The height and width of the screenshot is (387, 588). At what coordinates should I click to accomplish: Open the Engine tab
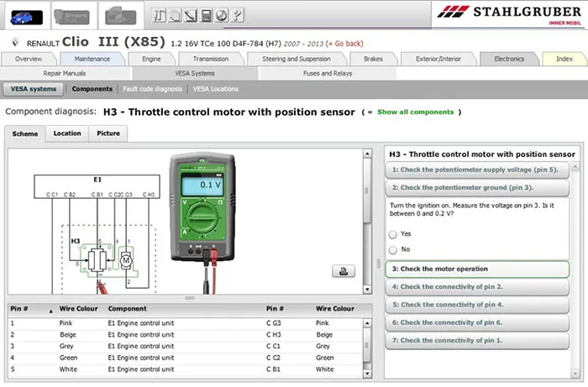tap(151, 60)
